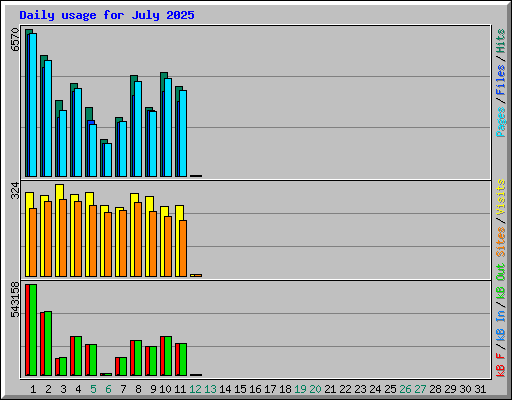Click the red "kB F" legend label
The height and width of the screenshot is (400, 512).
click(x=501, y=365)
